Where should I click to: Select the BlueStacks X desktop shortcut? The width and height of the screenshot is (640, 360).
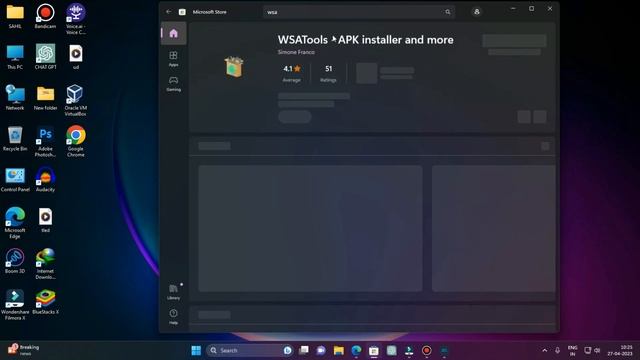click(x=45, y=302)
